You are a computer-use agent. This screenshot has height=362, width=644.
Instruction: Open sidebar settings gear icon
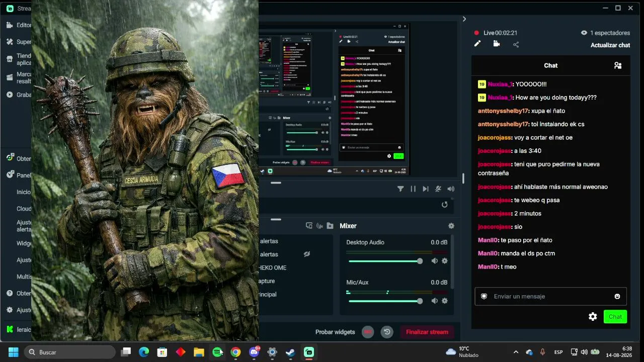point(10,310)
